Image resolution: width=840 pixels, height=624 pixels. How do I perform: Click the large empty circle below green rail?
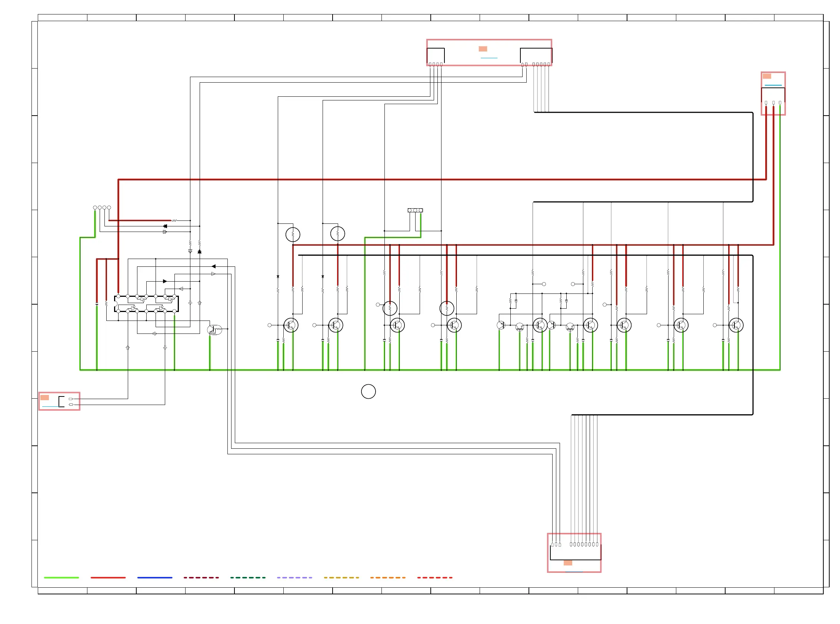pos(368,391)
